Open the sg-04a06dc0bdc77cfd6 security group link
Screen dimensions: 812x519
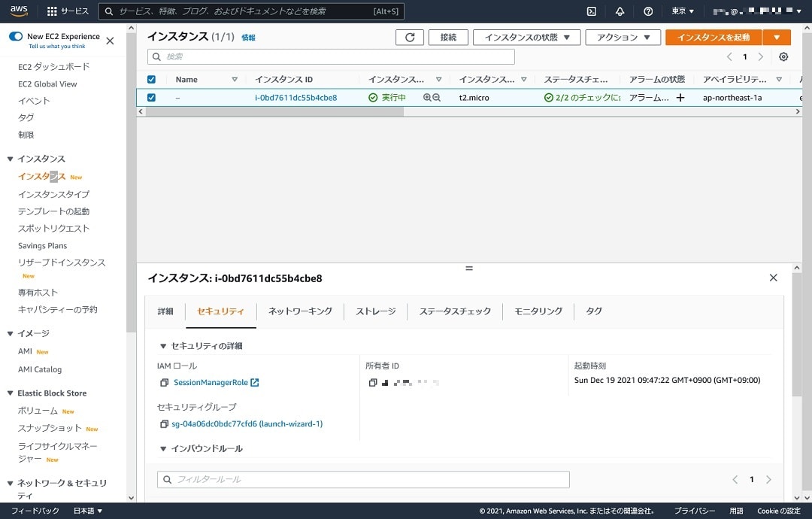[x=247, y=423]
